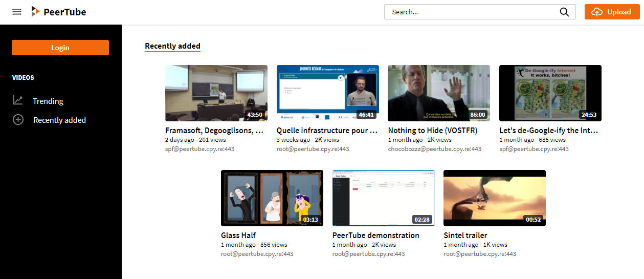Click root@peertube.cpy.re:443 under Glass Half
644x279 pixels.
point(257,254)
